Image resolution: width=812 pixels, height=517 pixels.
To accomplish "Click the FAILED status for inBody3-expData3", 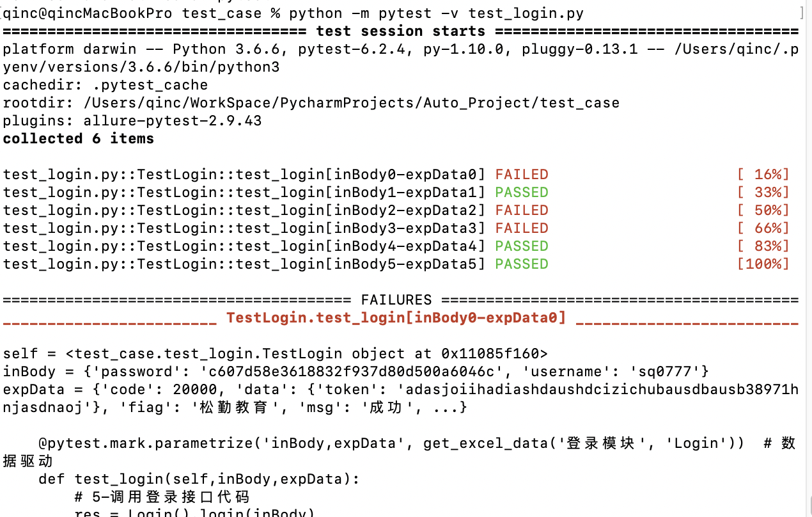I will (522, 228).
